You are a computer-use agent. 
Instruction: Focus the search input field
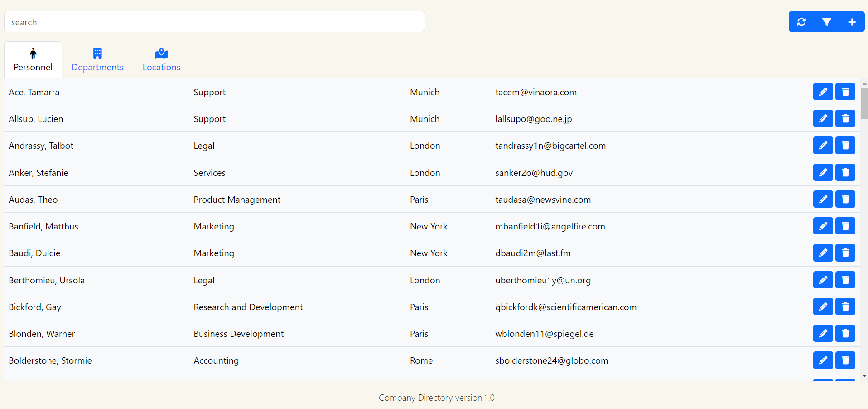point(215,22)
